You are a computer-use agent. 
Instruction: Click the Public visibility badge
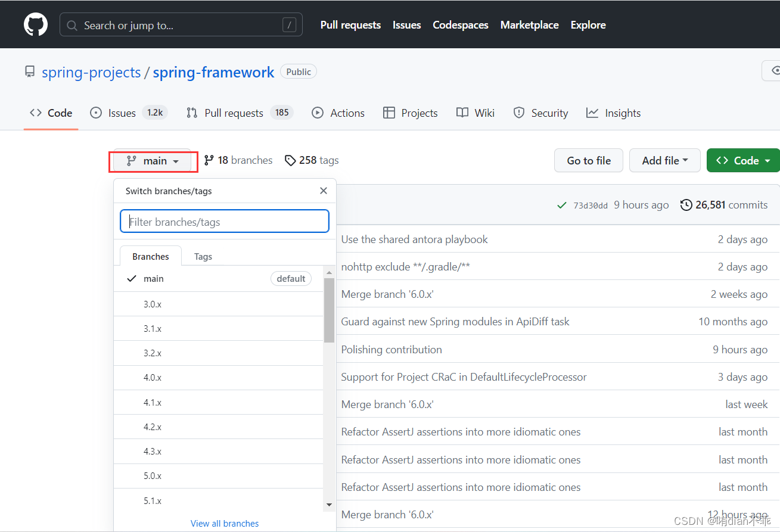point(299,72)
